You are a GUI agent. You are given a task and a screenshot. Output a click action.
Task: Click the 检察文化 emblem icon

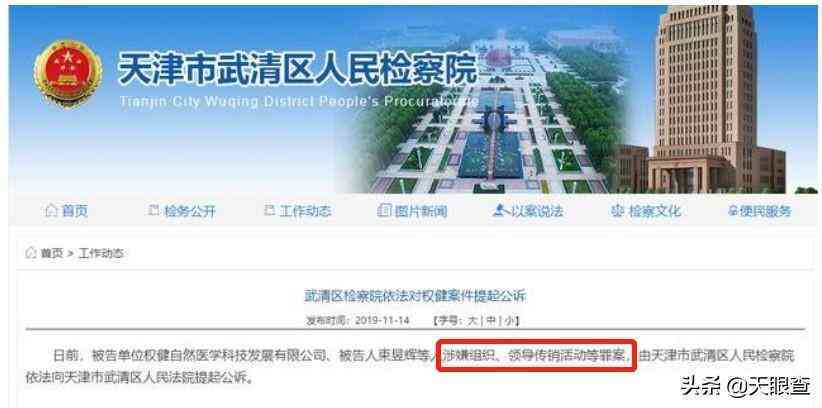point(618,211)
